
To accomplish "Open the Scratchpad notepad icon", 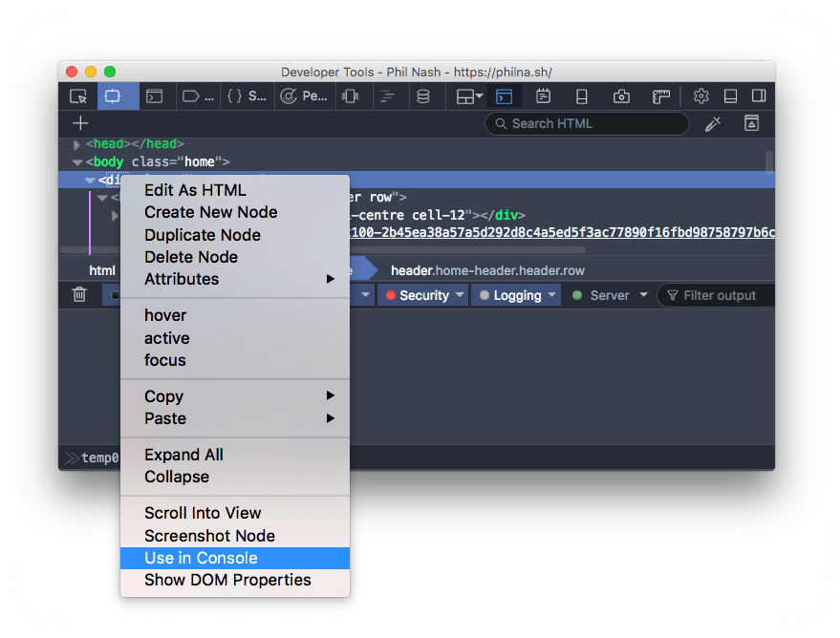I will coord(543,96).
